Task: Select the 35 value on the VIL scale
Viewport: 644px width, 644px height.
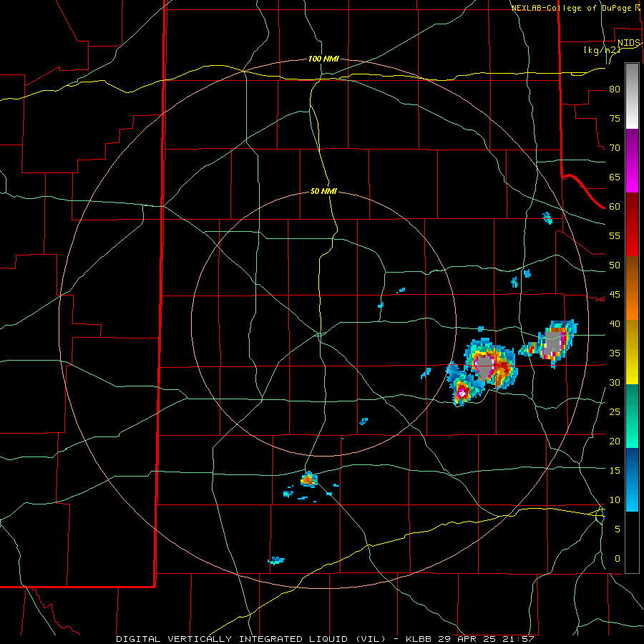Action: pos(615,353)
